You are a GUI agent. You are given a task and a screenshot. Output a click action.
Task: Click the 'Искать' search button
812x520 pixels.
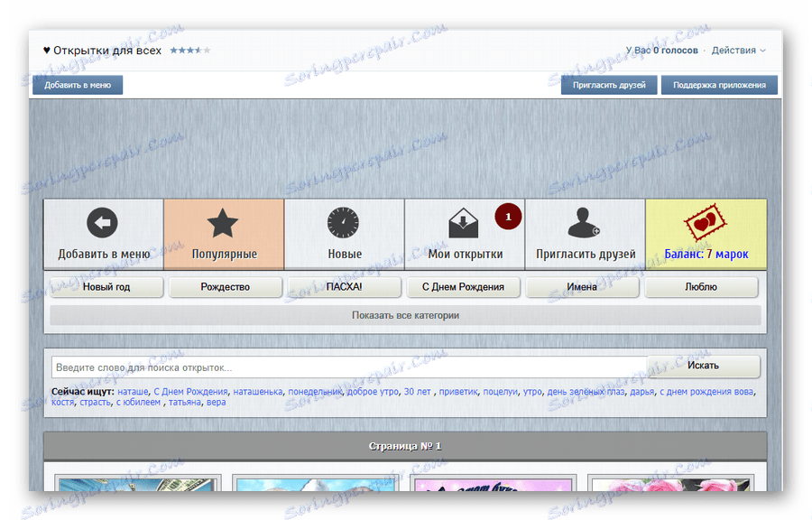tap(703, 366)
